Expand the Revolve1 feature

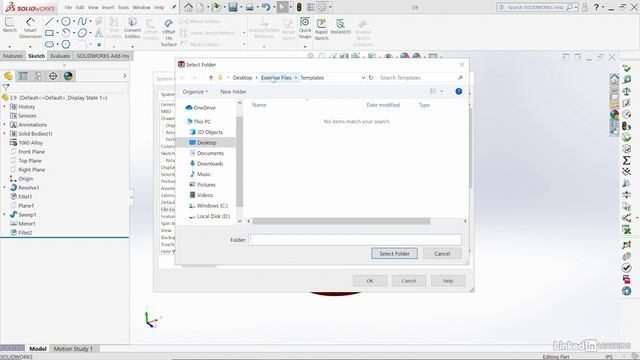coord(5,187)
